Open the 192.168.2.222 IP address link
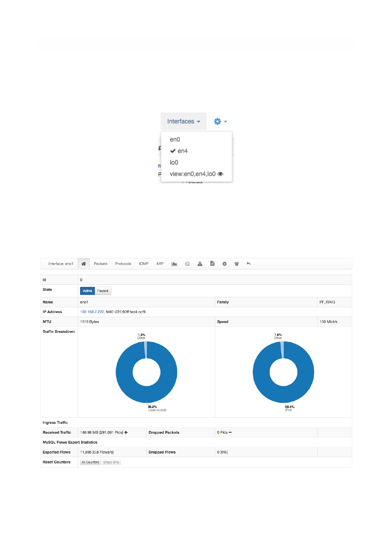Screen dimensions: 392x555 click(x=92, y=312)
